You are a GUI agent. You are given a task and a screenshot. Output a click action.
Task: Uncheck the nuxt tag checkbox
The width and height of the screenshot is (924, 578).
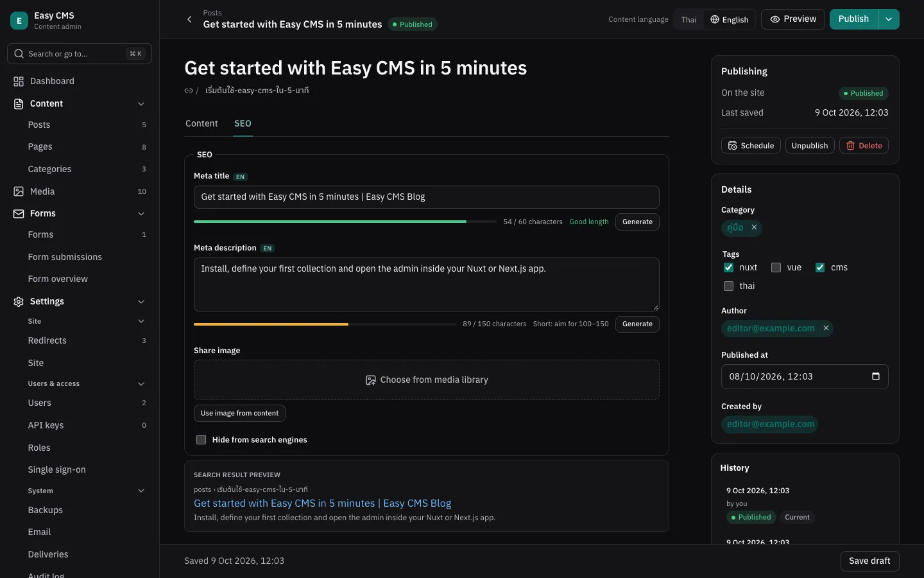click(x=729, y=268)
